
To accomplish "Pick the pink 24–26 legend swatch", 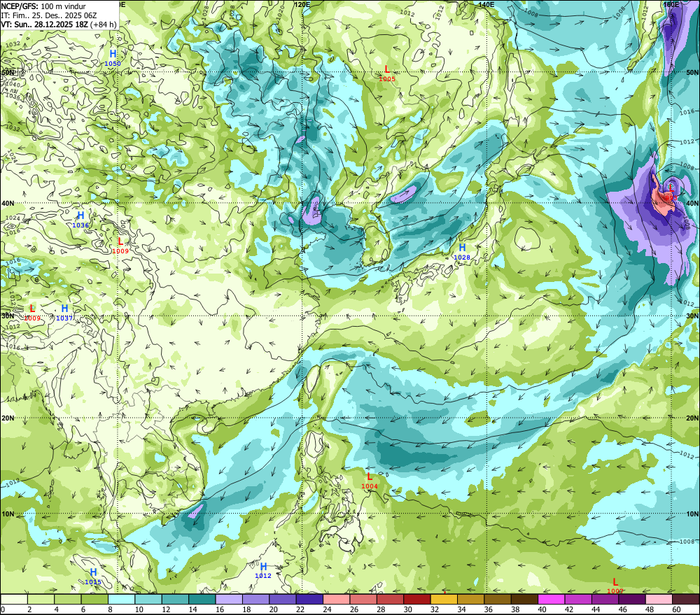I will [337, 599].
